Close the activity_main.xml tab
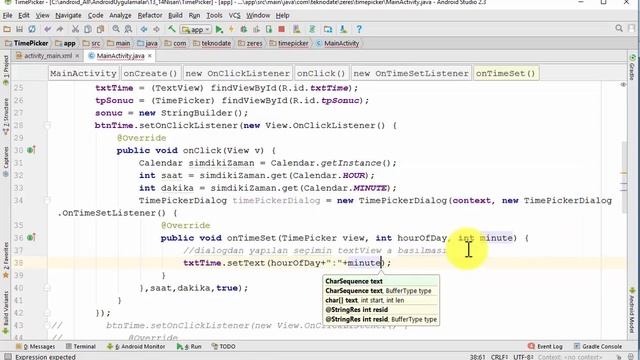This screenshot has width=640, height=360. (77, 56)
